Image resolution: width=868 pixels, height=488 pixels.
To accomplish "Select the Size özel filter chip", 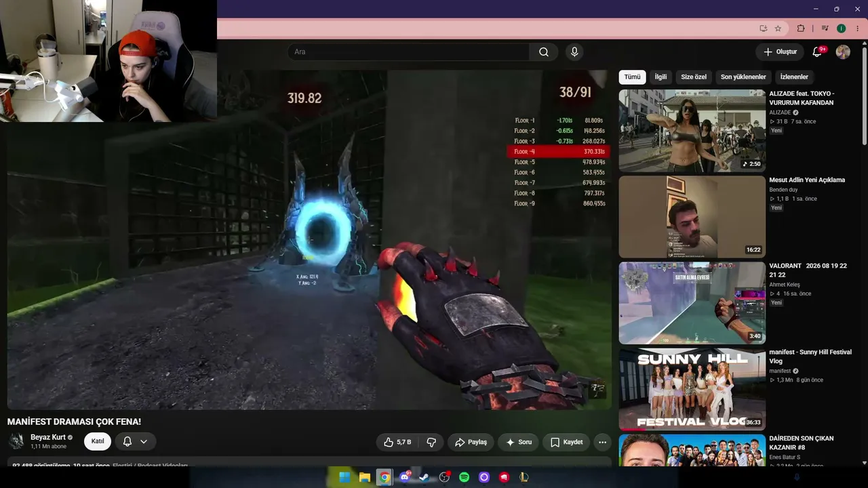I will pos(694,77).
